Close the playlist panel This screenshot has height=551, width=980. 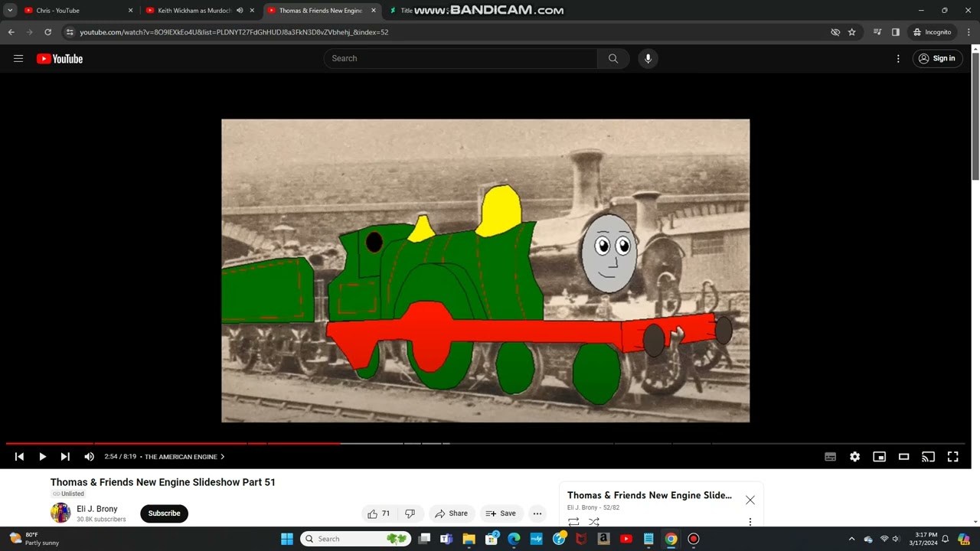click(750, 500)
